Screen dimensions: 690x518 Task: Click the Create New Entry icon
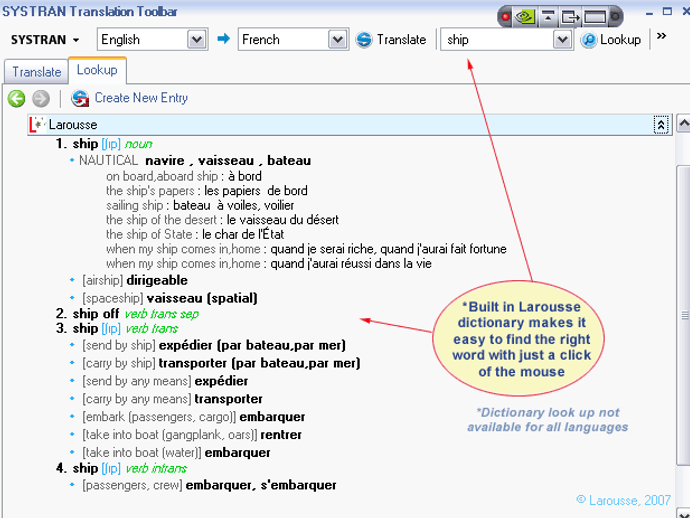coord(80,98)
